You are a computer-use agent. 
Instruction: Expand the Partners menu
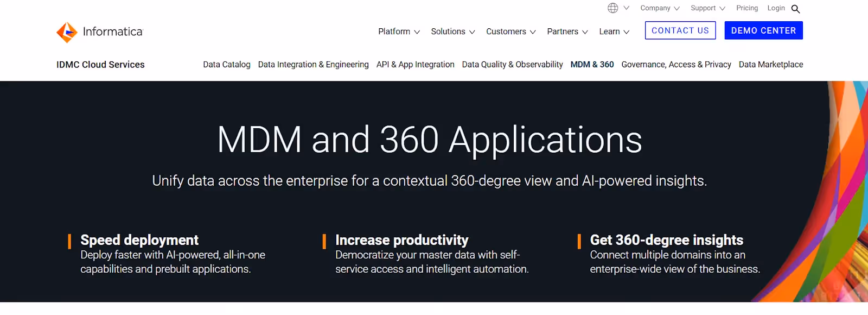567,31
